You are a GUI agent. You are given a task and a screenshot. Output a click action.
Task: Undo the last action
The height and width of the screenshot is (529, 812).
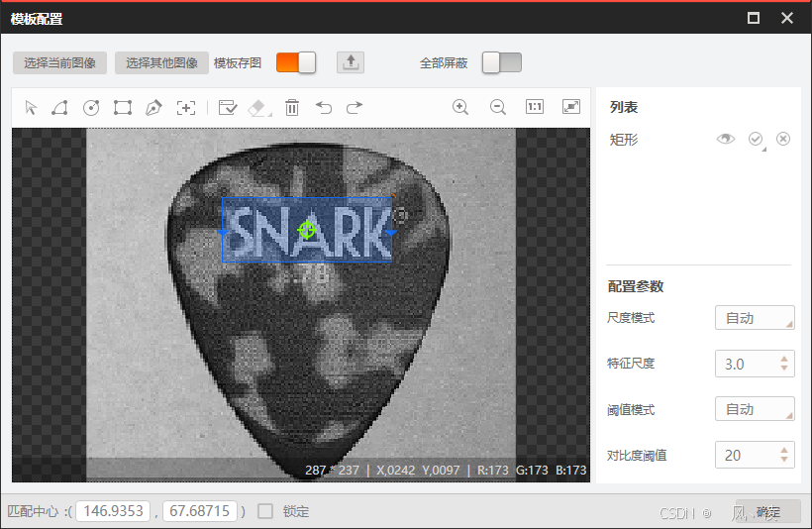tap(324, 108)
